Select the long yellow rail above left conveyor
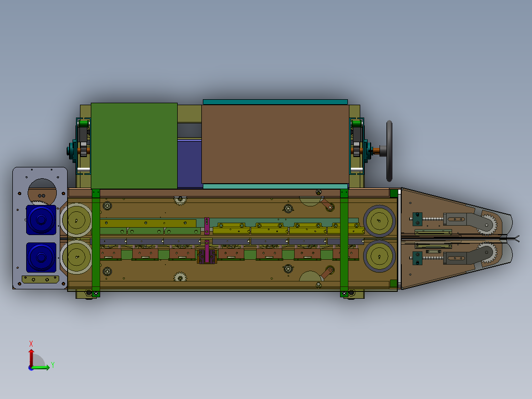 pos(148,223)
